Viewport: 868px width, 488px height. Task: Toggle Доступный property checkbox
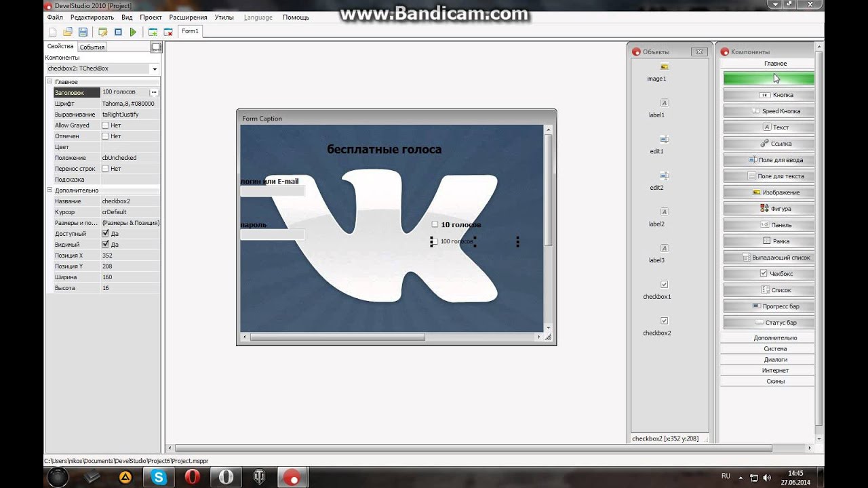coord(105,234)
